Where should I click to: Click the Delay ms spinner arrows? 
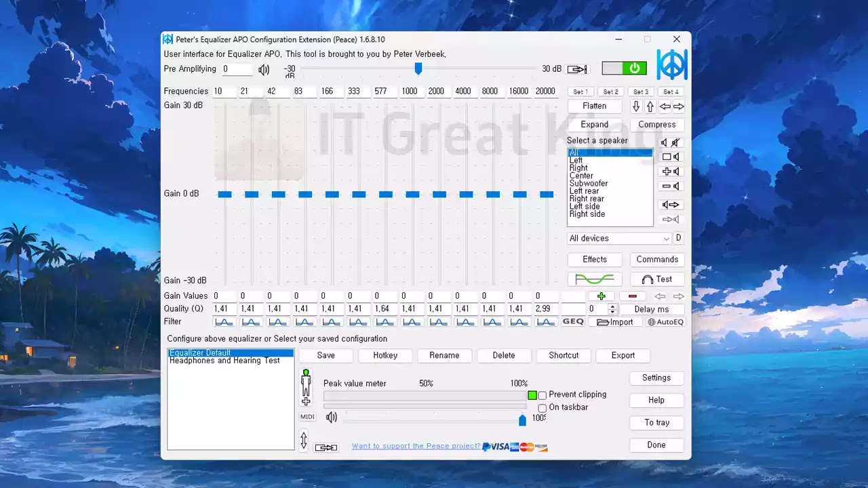pyautogui.click(x=612, y=309)
